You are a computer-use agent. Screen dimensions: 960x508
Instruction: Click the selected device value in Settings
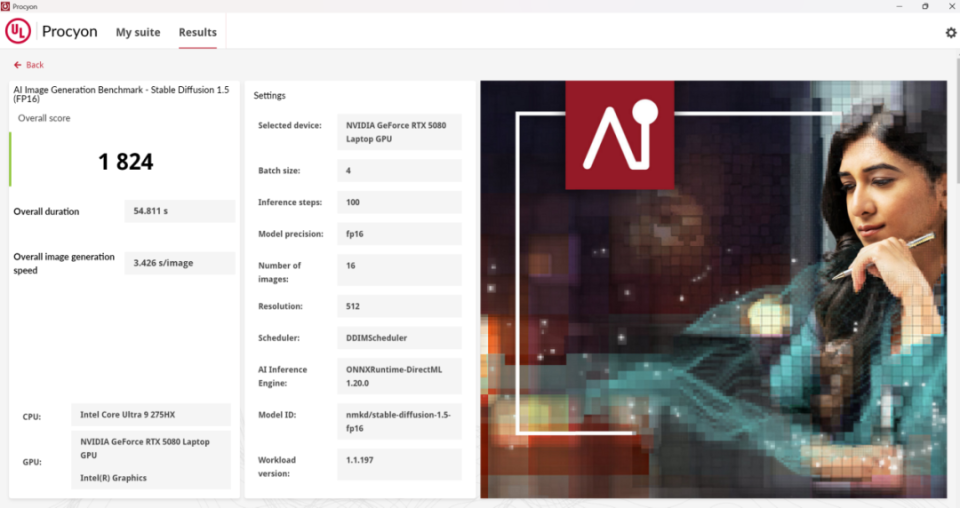coord(399,132)
